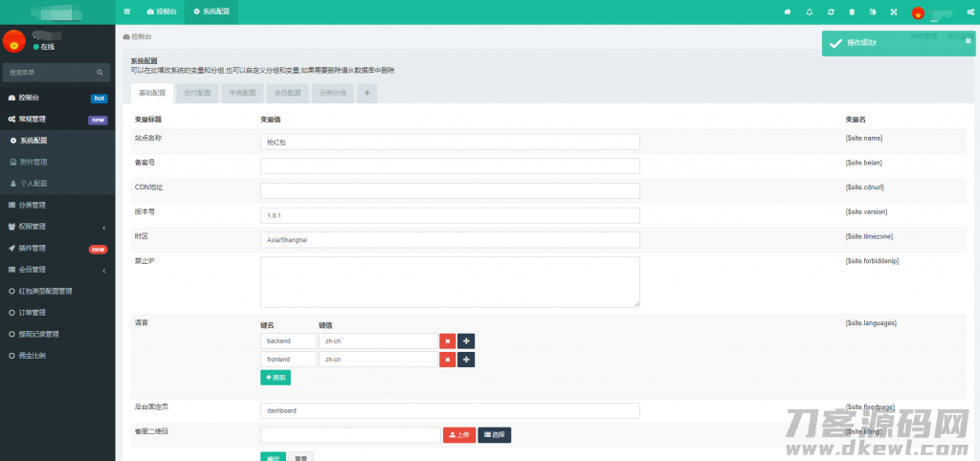980x461 pixels.
Task: Click the search icon in sidebar search
Action: [x=100, y=72]
